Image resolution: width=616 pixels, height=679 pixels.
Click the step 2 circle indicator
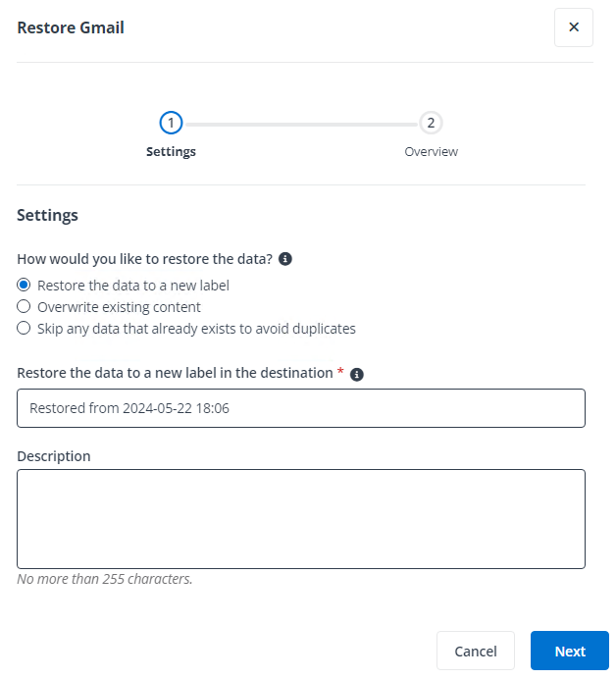point(431,123)
